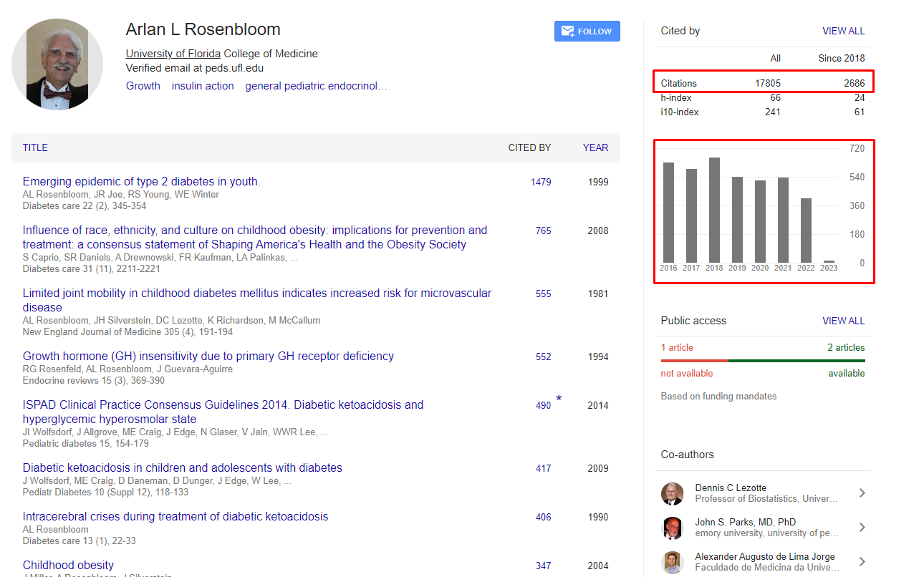Switch sorting to the YEAR column

coord(595,147)
